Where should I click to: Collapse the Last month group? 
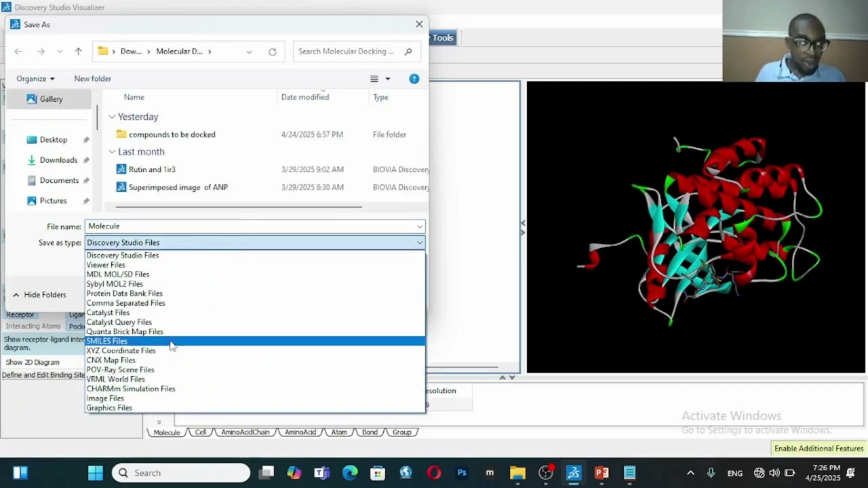pyautogui.click(x=112, y=152)
